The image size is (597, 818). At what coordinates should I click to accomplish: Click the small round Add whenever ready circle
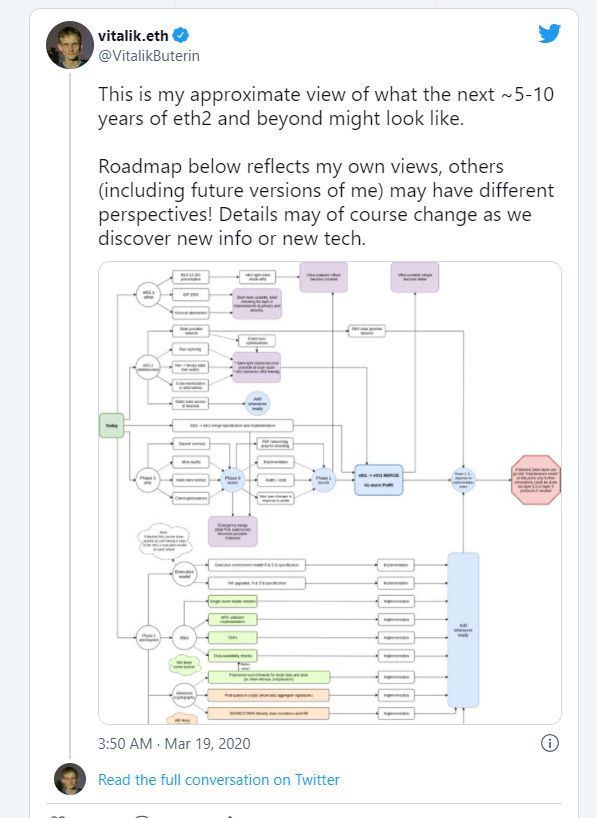(x=257, y=404)
